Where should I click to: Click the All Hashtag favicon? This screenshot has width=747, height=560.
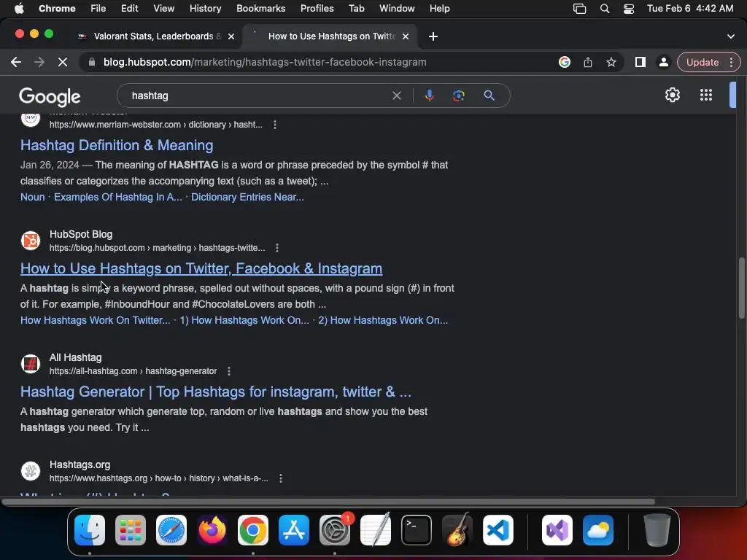click(x=31, y=364)
